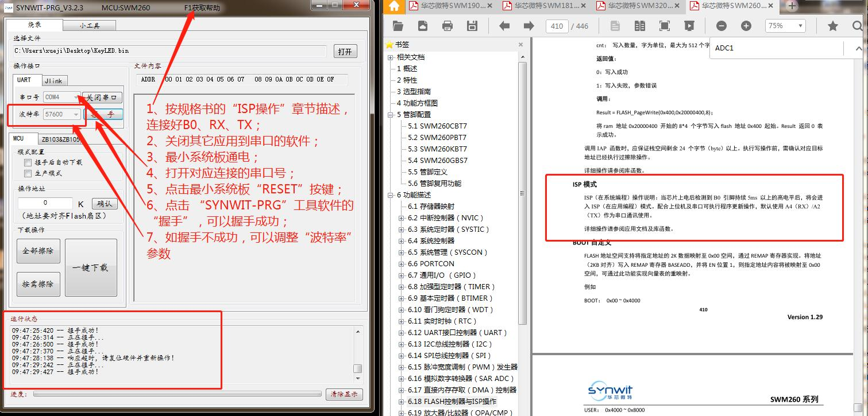Enable 握手后自动下载 checkbox
868x416 pixels.
(28, 162)
